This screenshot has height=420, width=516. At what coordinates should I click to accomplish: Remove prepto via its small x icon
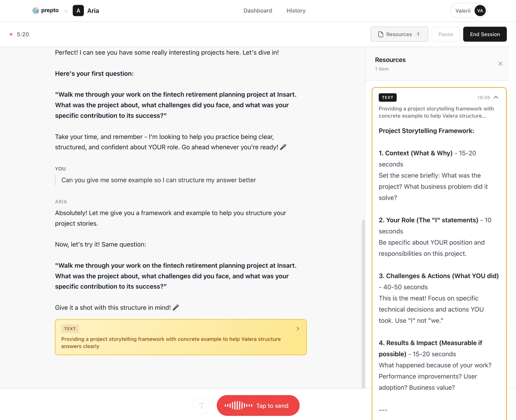[66, 11]
